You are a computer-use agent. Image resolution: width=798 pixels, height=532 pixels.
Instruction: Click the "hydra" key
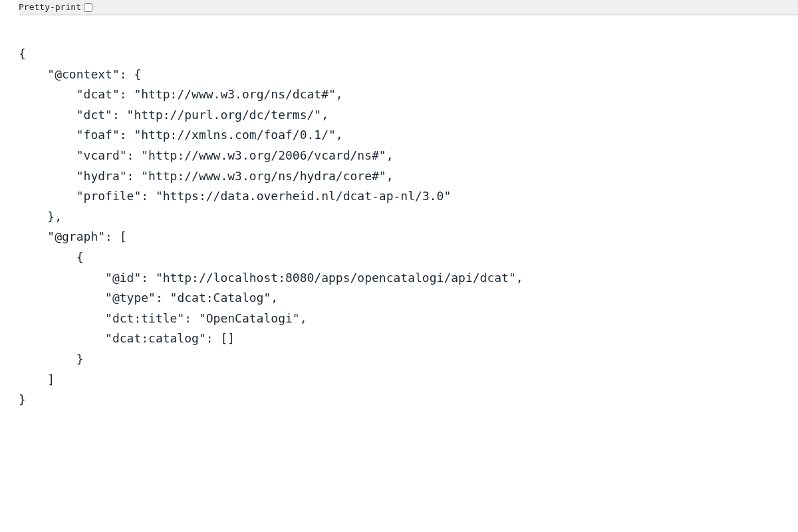pyautogui.click(x=102, y=176)
